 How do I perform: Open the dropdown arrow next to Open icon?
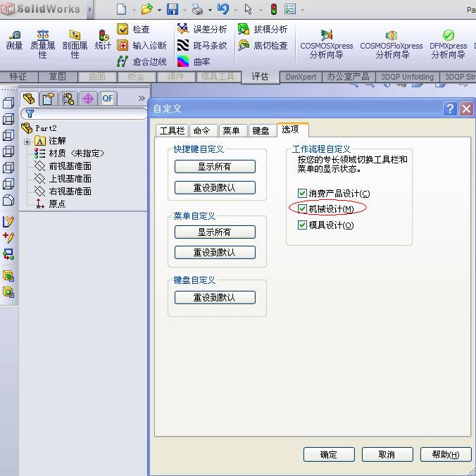coord(159,10)
